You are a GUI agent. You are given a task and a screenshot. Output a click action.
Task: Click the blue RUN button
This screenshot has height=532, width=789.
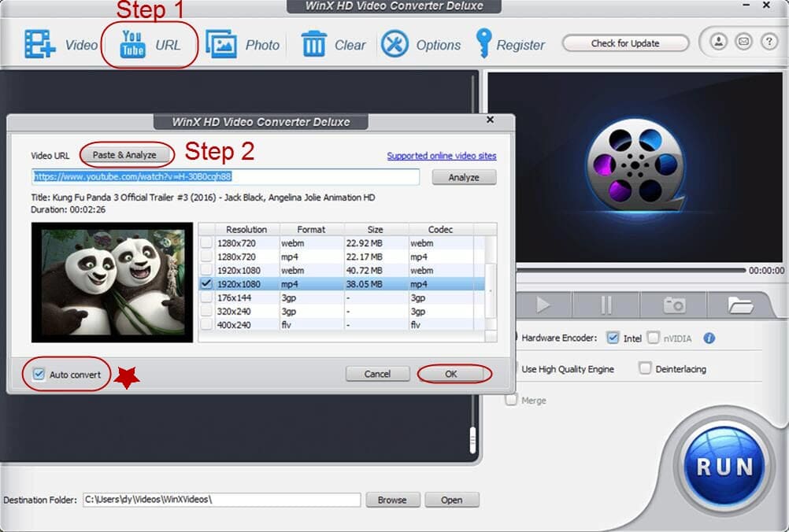[x=724, y=466]
